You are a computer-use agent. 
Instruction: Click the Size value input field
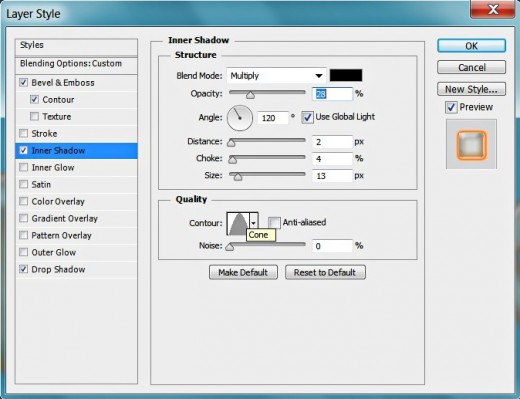click(x=332, y=176)
